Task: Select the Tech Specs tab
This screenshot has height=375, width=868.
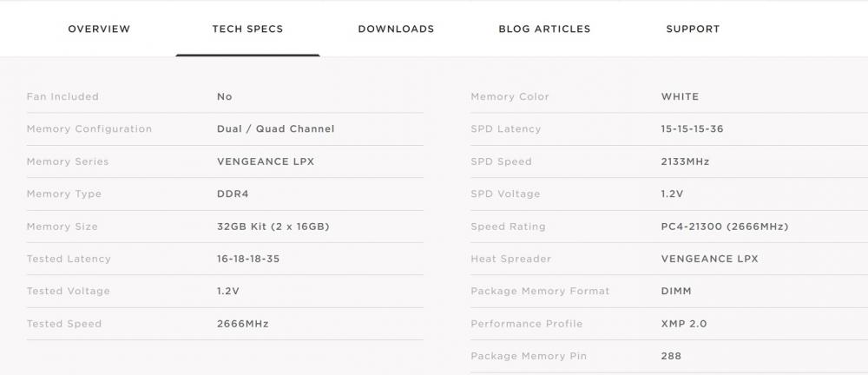Action: pos(247,29)
